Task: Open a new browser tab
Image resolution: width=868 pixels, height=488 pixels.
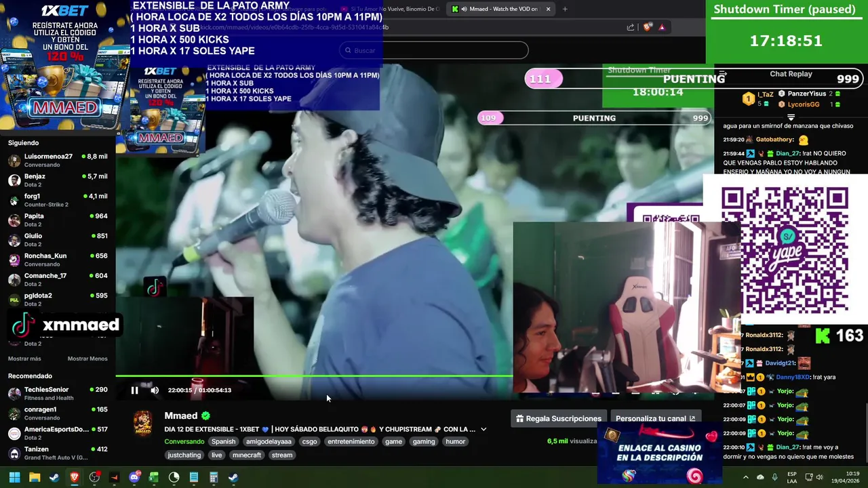Action: pyautogui.click(x=565, y=9)
